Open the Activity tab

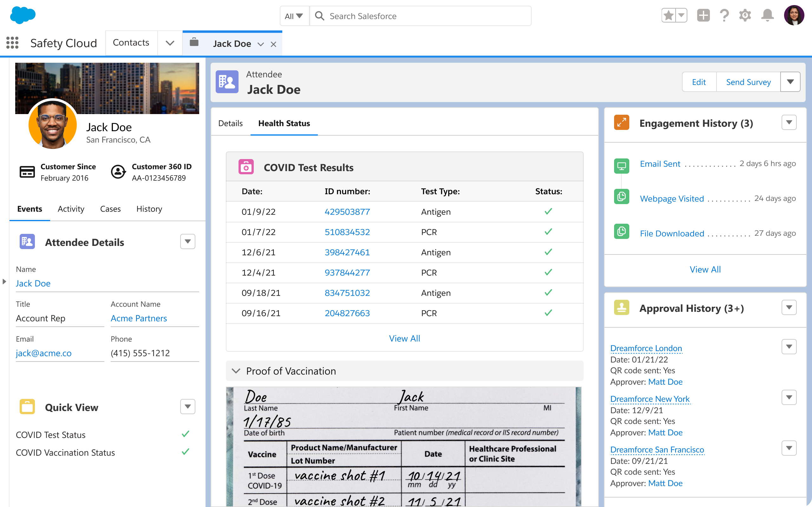tap(70, 209)
